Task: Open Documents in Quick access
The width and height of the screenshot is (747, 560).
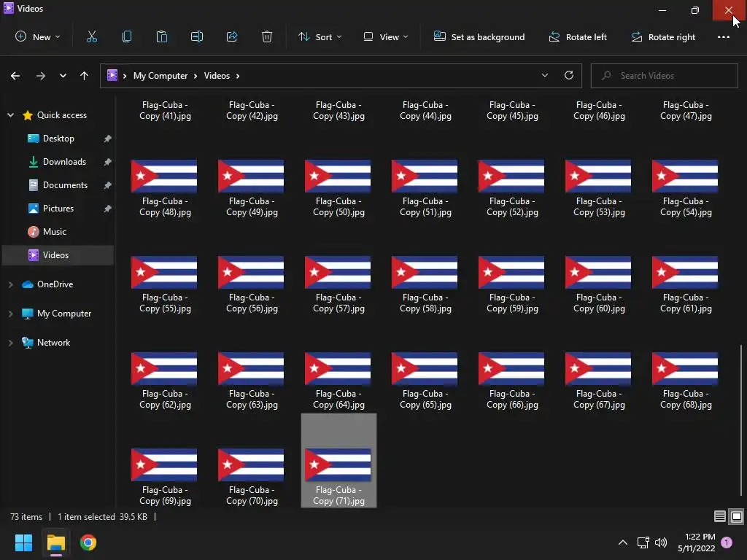Action: (x=65, y=185)
